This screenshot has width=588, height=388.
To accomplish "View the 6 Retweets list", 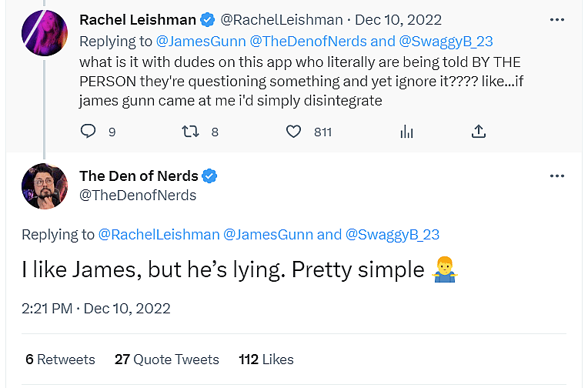I will pyautogui.click(x=60, y=360).
